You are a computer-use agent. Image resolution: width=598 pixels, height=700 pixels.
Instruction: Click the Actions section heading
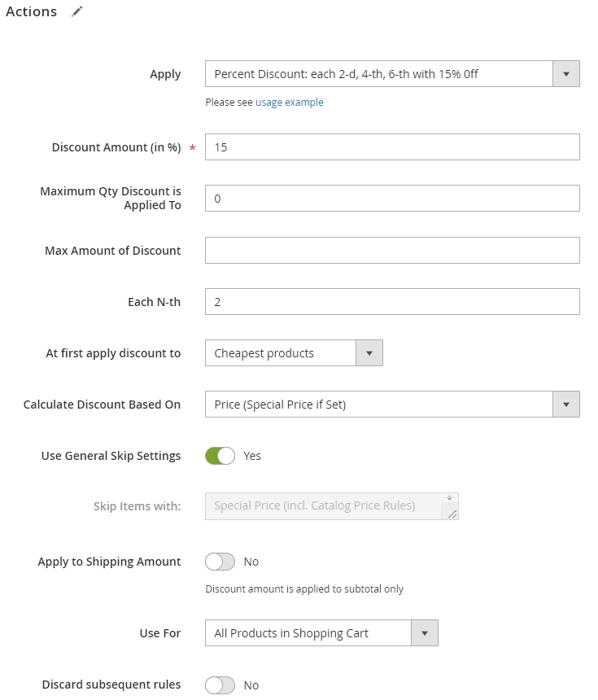click(x=31, y=11)
